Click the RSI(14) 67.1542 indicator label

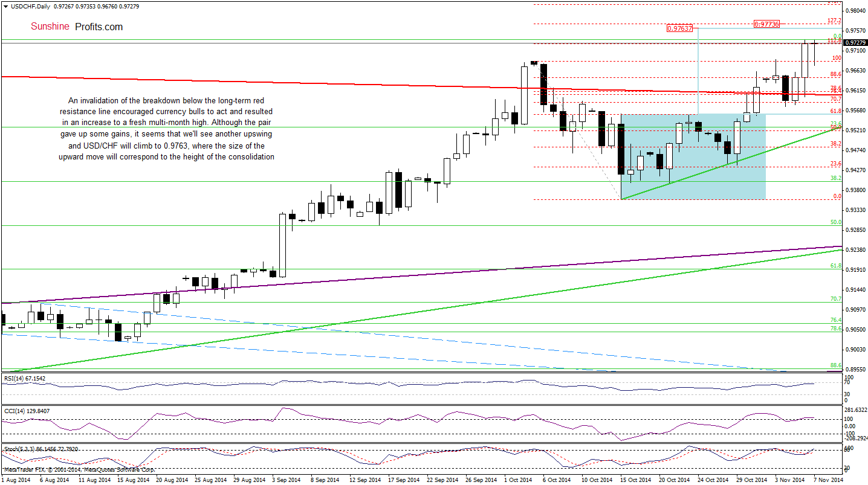coord(25,379)
